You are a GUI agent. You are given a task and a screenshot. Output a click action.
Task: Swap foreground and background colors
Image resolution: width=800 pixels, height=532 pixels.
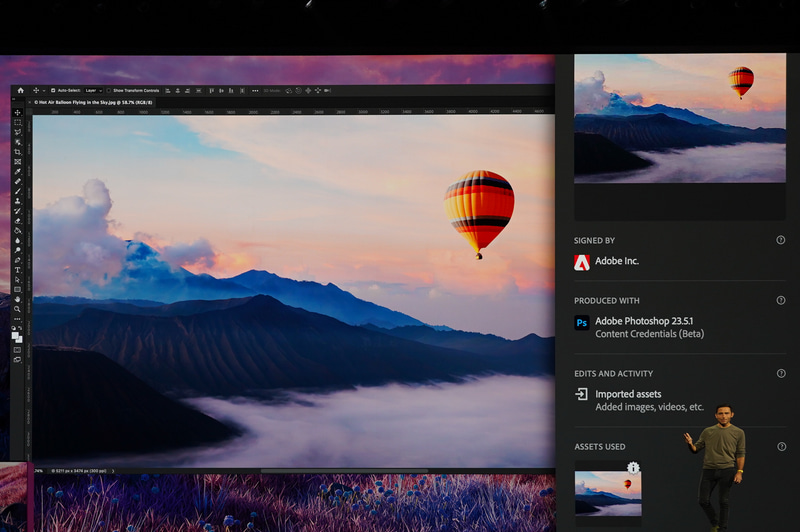[x=20, y=328]
